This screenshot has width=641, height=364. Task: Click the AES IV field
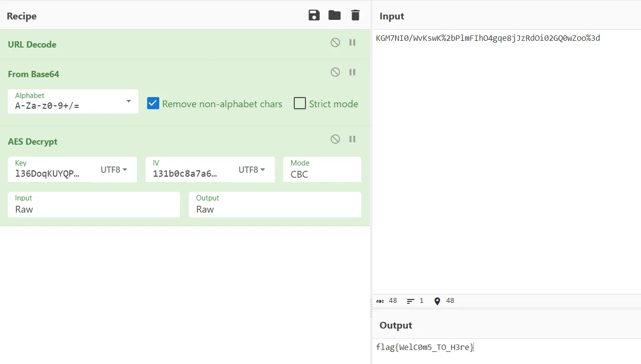tap(186, 173)
